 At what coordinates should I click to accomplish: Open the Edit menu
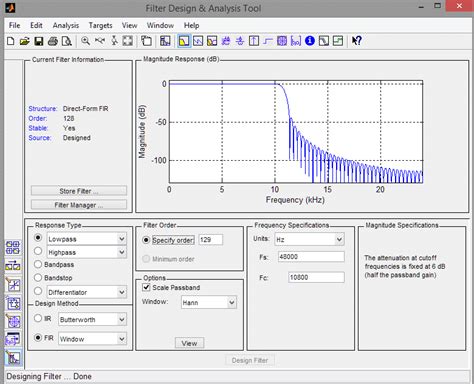[36, 25]
